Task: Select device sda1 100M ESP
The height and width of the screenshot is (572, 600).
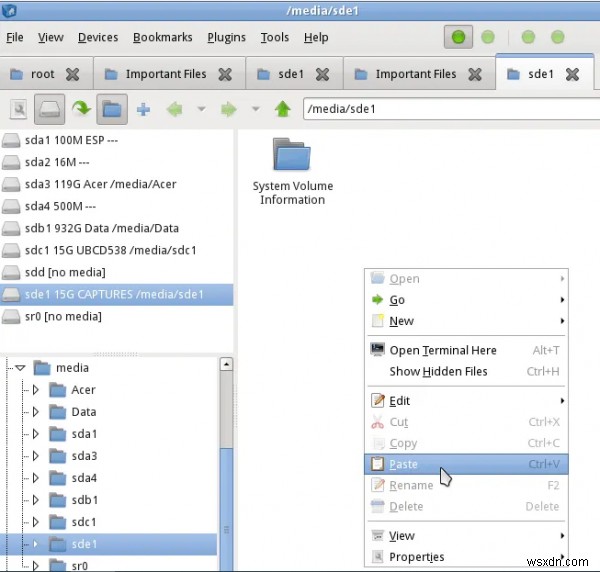Action: (116, 140)
